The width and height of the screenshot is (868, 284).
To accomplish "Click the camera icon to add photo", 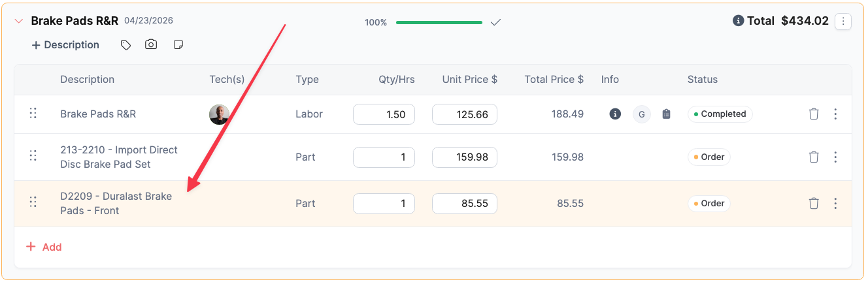I will tap(151, 45).
